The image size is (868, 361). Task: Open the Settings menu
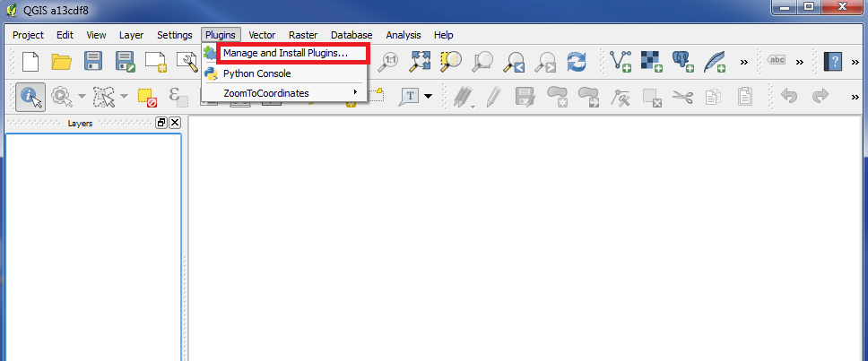pos(174,35)
